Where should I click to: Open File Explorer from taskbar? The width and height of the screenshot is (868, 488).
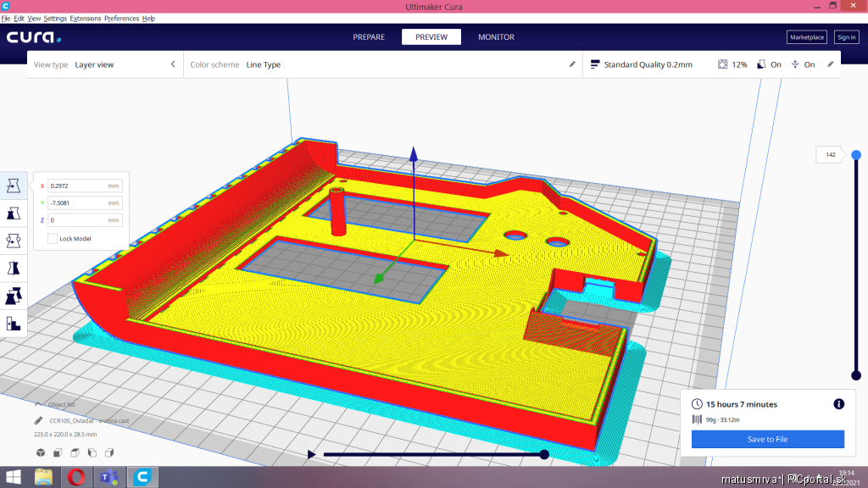(x=44, y=477)
